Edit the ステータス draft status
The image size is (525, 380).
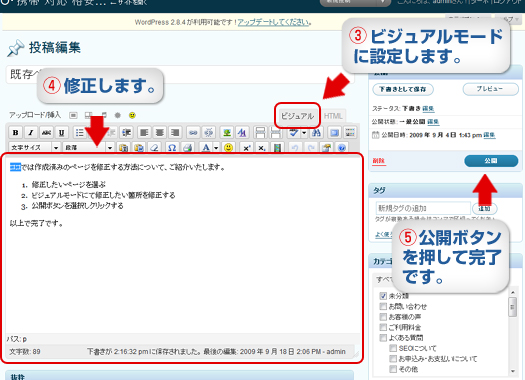click(x=428, y=108)
